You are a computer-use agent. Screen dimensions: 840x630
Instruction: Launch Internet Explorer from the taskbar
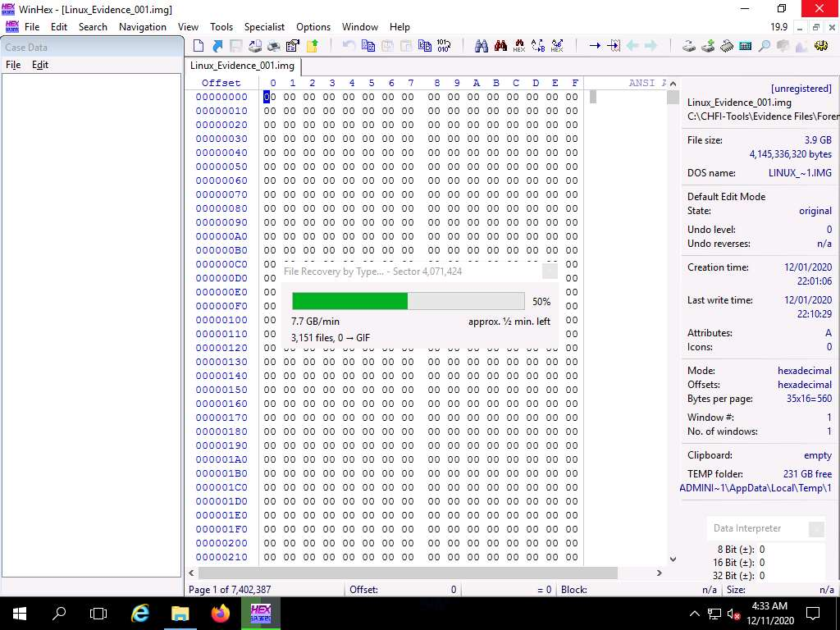coord(139,614)
